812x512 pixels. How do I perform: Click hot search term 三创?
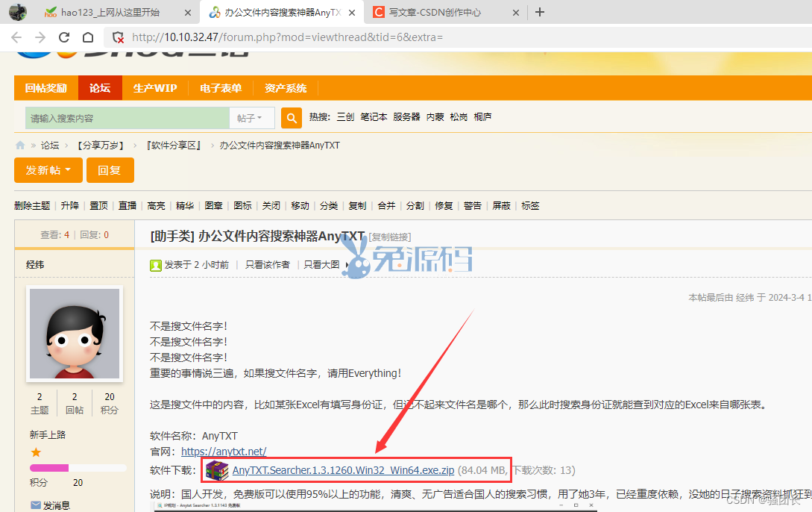345,117
